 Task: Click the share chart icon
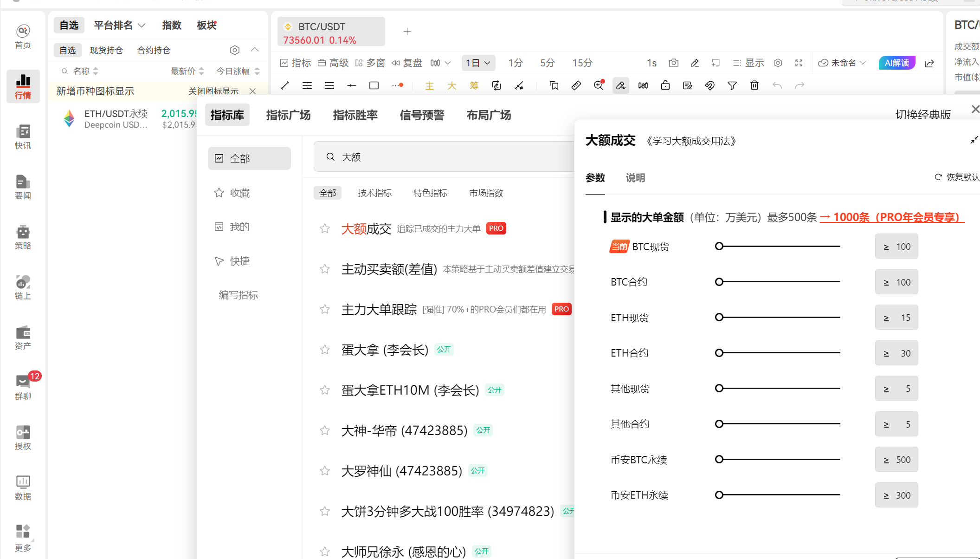point(929,63)
